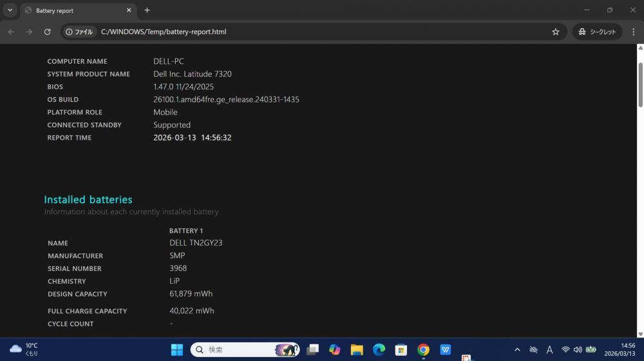Image resolution: width=644 pixels, height=361 pixels.
Task: Open the Chrome three-dot menu
Action: [x=633, y=32]
